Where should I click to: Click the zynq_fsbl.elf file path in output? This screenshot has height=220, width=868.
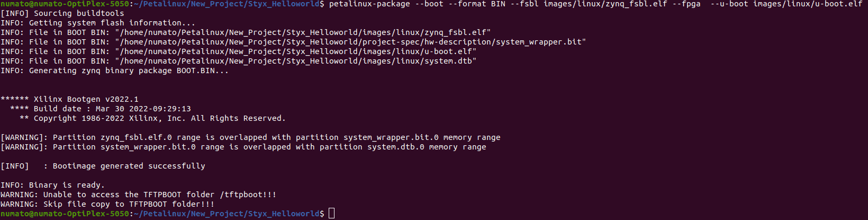click(303, 32)
